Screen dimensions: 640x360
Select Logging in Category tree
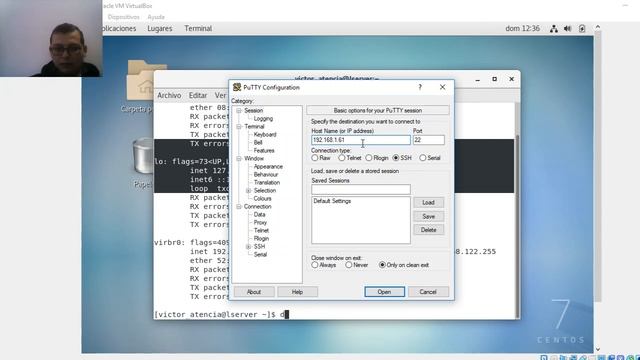pyautogui.click(x=263, y=119)
